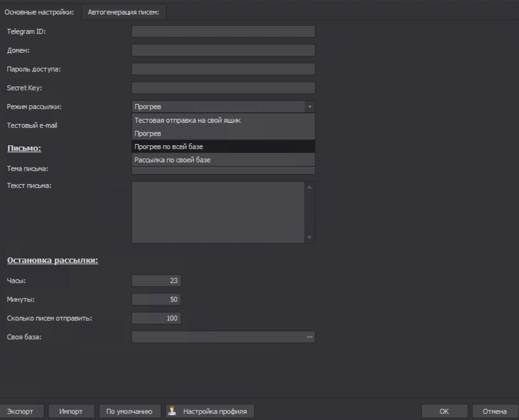Click the Импорт button
This screenshot has height=420, width=519.
[x=71, y=411]
